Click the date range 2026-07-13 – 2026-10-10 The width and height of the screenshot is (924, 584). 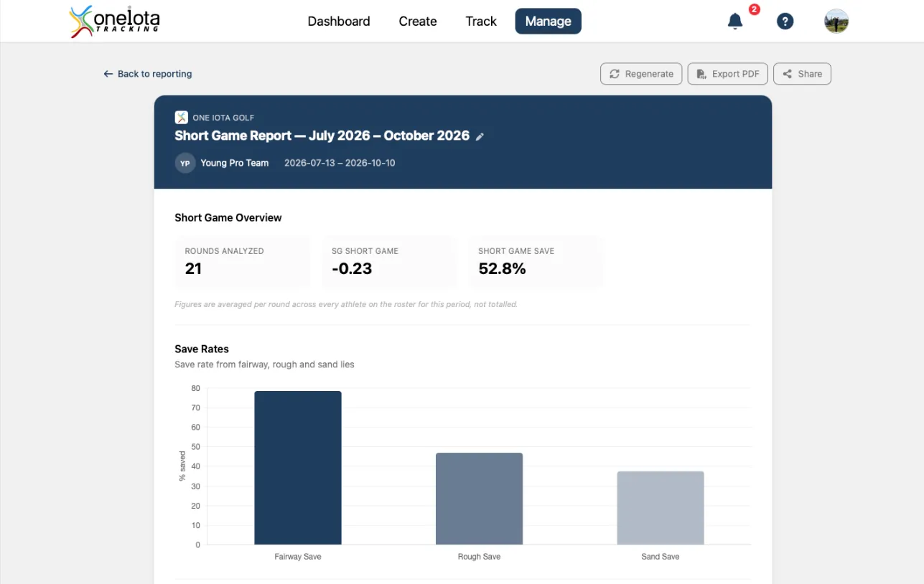(340, 163)
